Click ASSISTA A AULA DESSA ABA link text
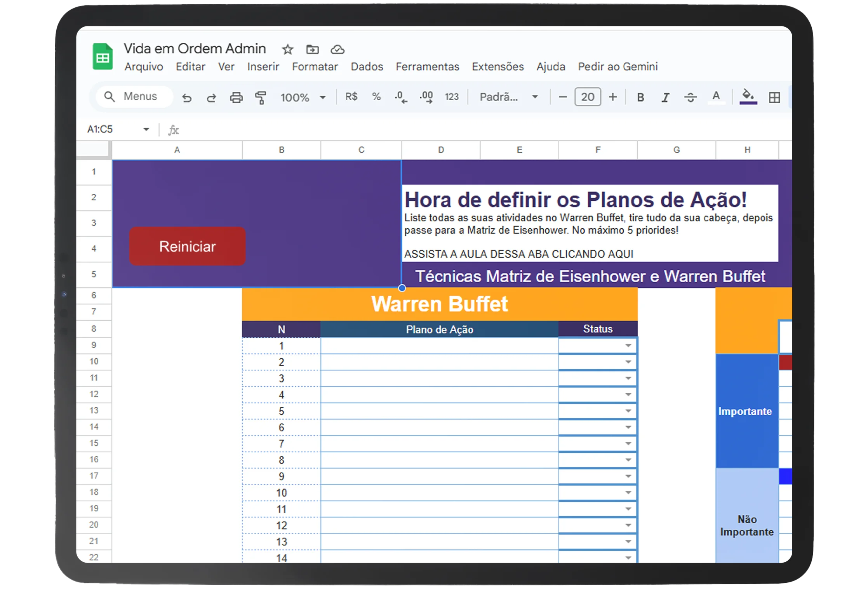Viewport: 868px width, 589px height. point(518,254)
